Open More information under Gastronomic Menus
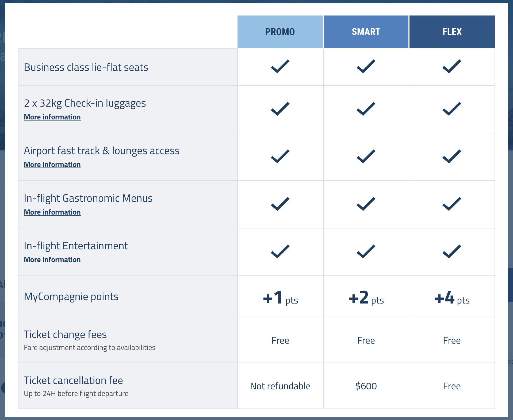This screenshot has height=420, width=513. [52, 212]
